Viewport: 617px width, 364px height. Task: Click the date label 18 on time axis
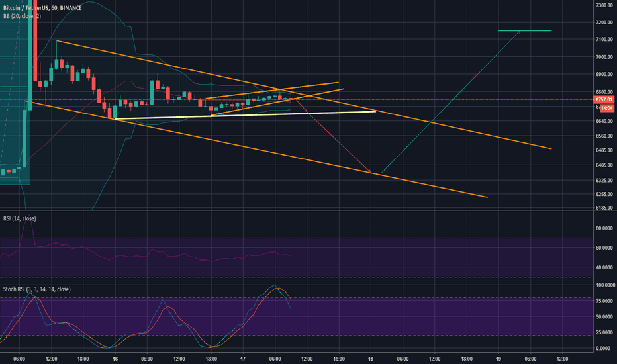pos(371,359)
